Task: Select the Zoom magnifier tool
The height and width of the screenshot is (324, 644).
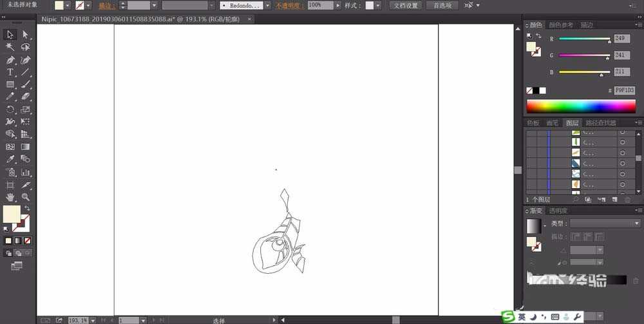Action: (26, 196)
